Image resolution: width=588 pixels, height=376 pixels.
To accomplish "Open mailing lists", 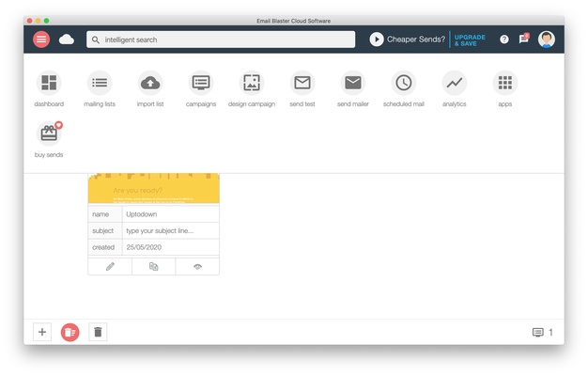I will [100, 83].
